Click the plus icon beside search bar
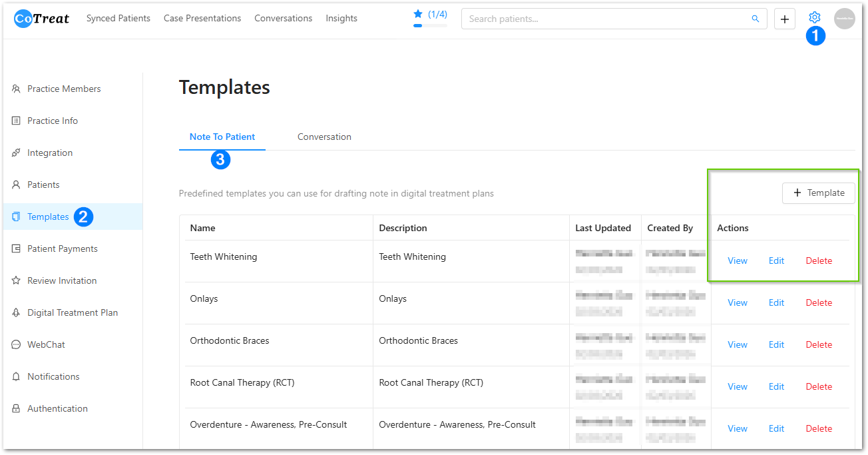Image resolution: width=868 pixels, height=455 pixels. [785, 19]
